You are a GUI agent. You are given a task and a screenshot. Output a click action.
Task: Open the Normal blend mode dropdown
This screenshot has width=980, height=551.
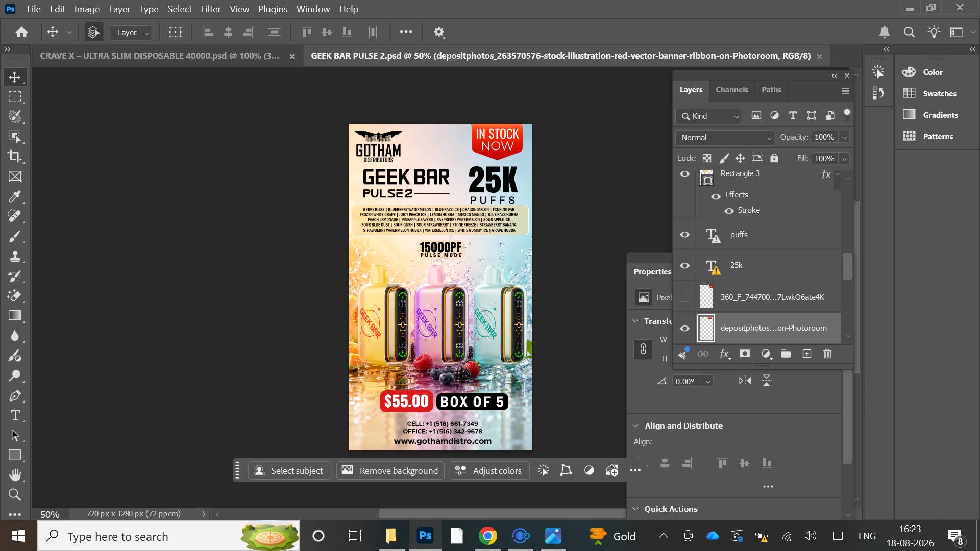(x=725, y=138)
